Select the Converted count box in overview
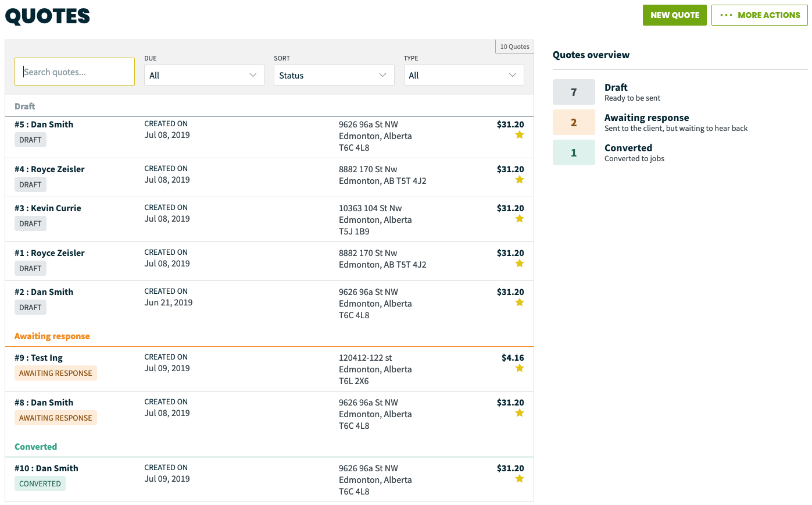This screenshot has height=505, width=812. tap(574, 152)
